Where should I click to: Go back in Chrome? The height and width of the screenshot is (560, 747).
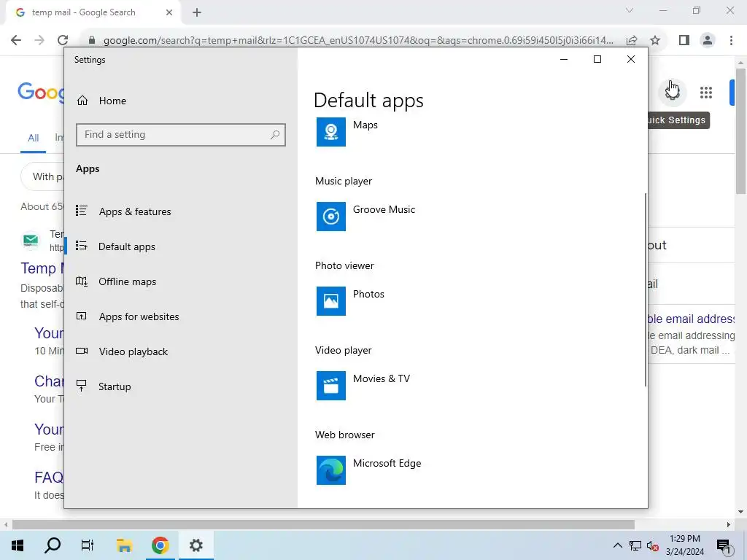[x=16, y=40]
